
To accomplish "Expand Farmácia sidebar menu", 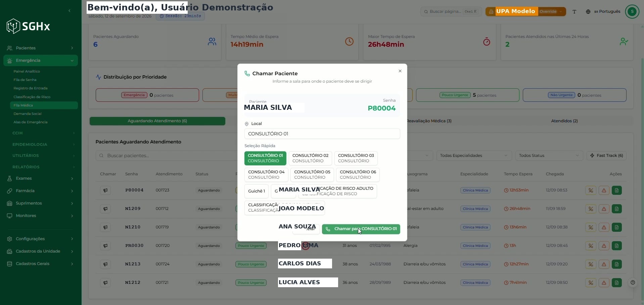I will [41, 191].
